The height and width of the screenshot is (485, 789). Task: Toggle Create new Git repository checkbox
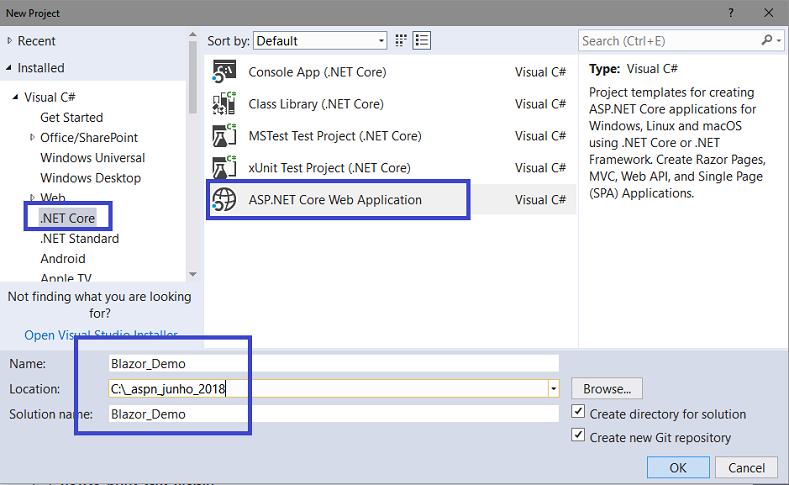(x=578, y=435)
